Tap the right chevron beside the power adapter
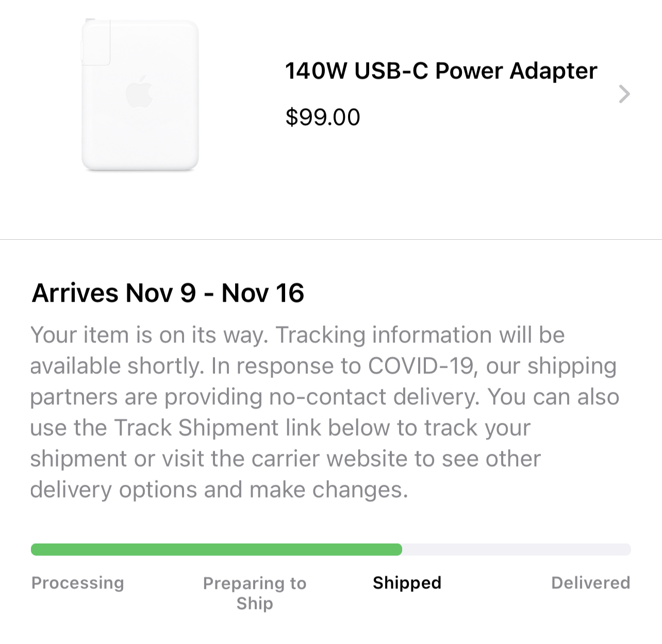 pyautogui.click(x=624, y=94)
